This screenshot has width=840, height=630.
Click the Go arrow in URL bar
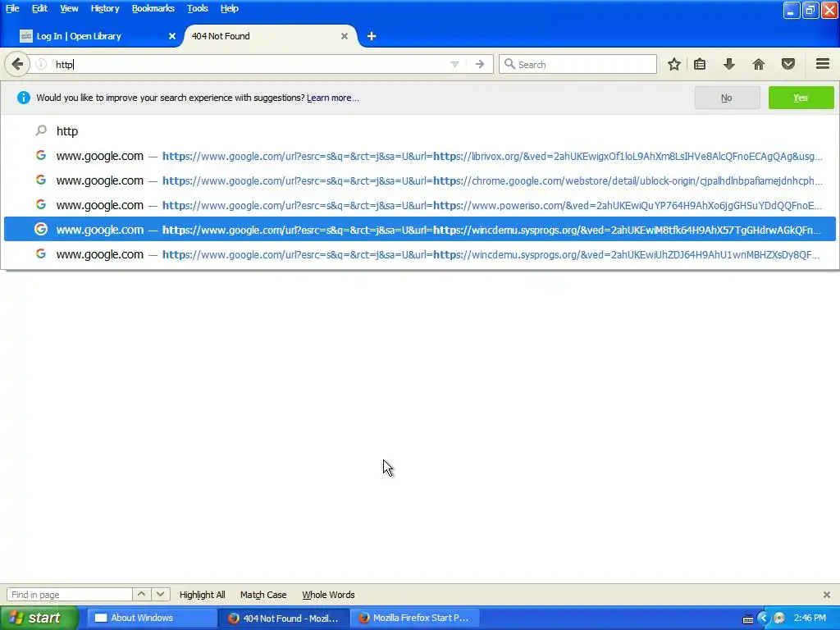click(x=479, y=64)
